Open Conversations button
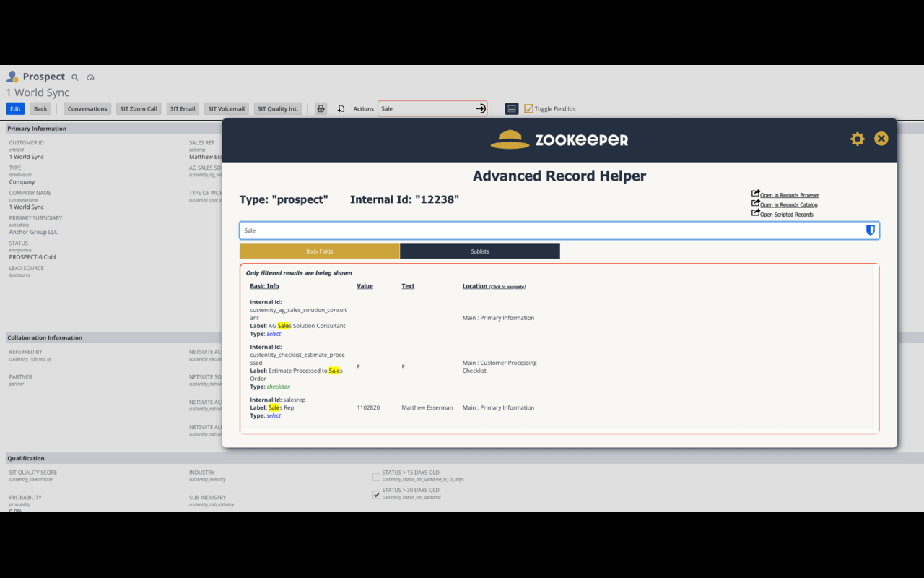This screenshot has width=924, height=578. (x=87, y=108)
